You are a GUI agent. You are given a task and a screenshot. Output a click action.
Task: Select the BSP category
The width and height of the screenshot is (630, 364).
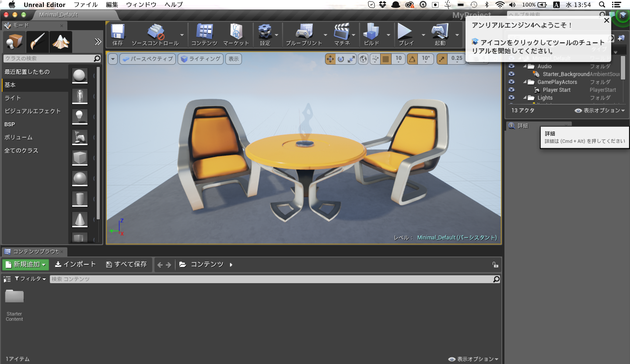click(35, 124)
